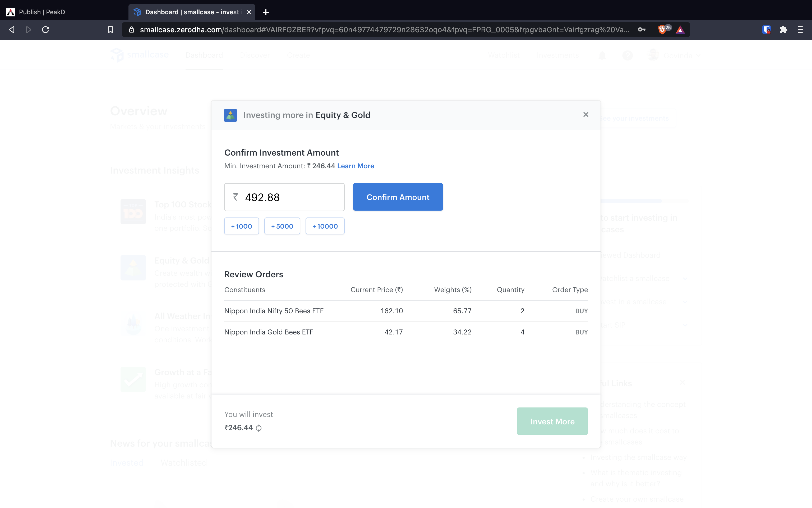Open Brave Rewards triangle icon
This screenshot has height=508, width=812.
click(680, 30)
